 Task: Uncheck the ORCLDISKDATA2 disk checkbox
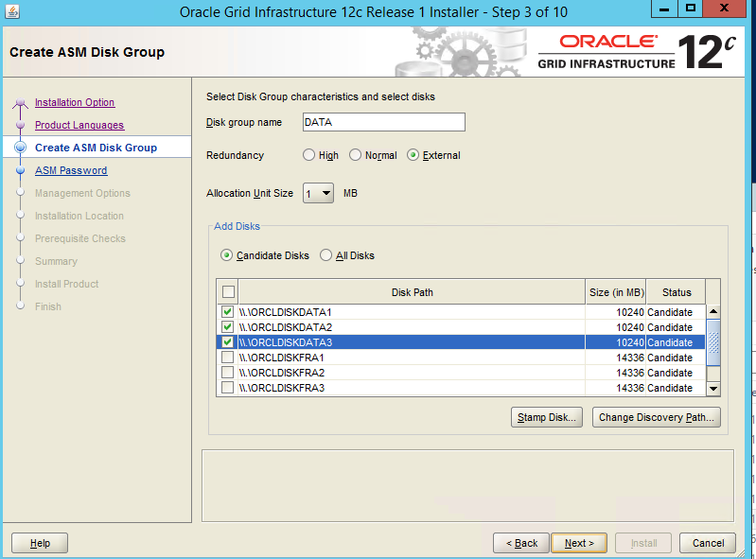pos(227,326)
